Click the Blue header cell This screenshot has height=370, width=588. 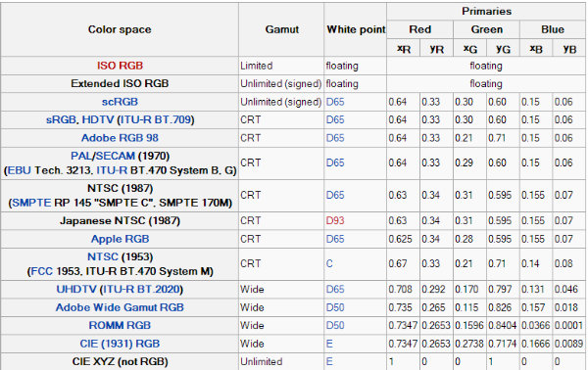tap(553, 29)
